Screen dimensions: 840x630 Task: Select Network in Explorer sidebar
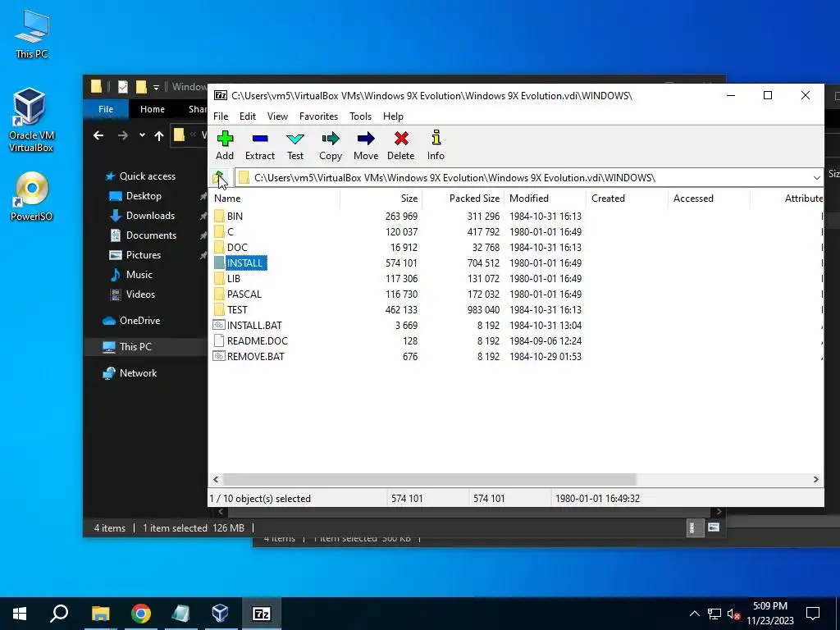click(x=130, y=373)
